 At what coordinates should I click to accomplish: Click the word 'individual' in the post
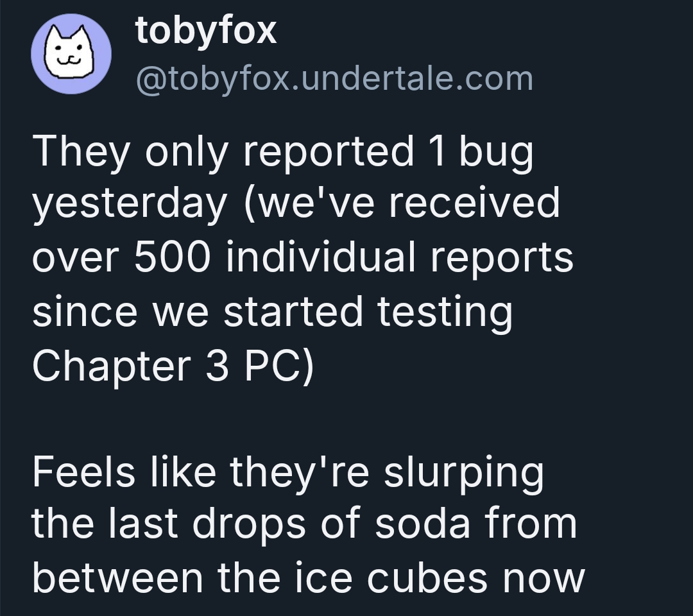[321, 257]
